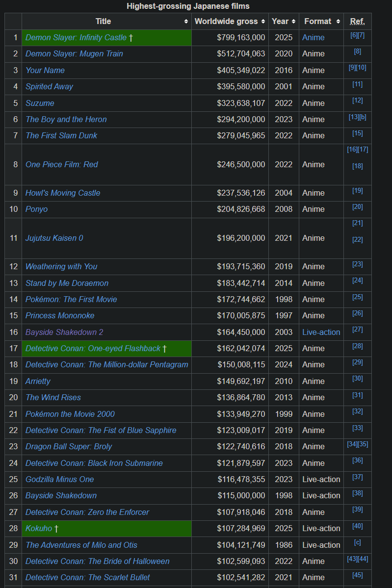Open Godzilla Minus One link

tap(60, 479)
